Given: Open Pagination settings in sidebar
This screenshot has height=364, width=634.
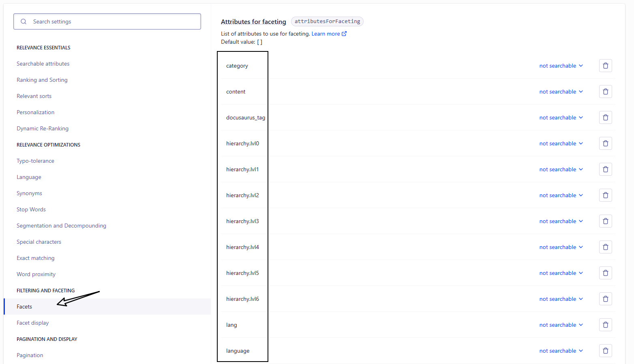Looking at the screenshot, I should 30,355.
